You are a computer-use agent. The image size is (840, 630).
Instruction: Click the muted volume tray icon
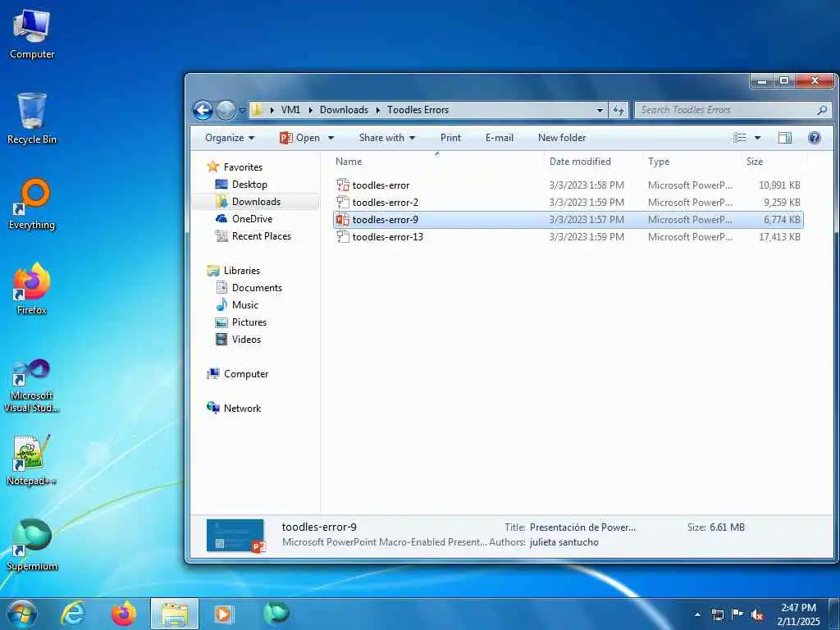(x=757, y=615)
